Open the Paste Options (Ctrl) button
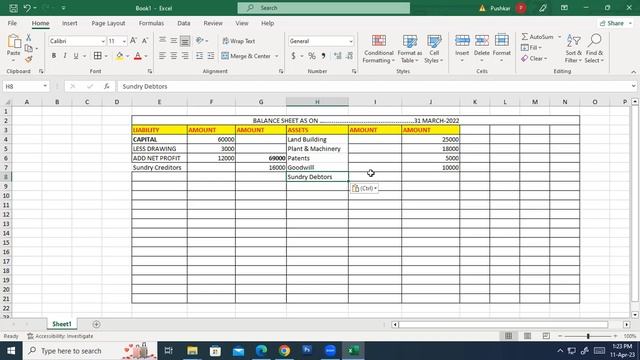Screen dimensions: 640x360 (x=364, y=188)
